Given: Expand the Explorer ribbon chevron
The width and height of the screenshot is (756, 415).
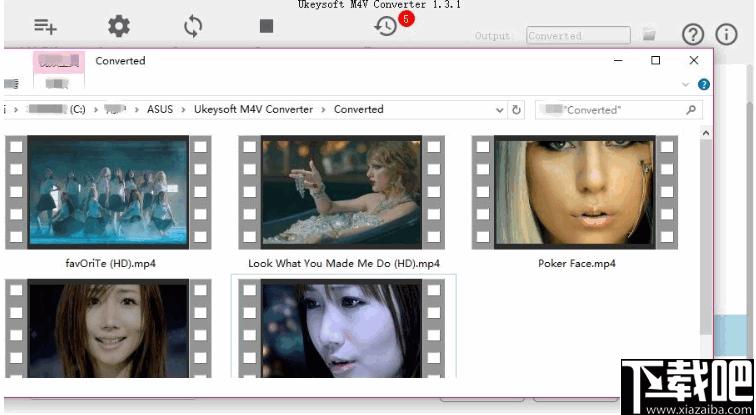Looking at the screenshot, I should [x=685, y=85].
